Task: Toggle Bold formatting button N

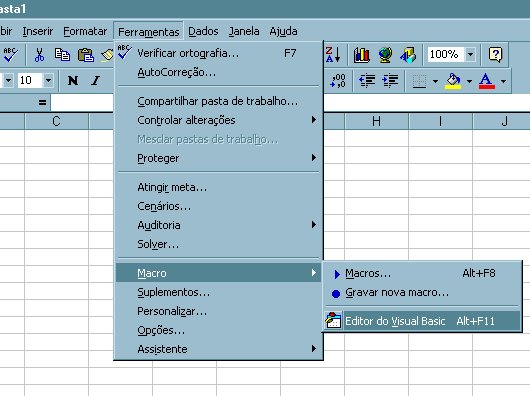Action: pos(73,81)
